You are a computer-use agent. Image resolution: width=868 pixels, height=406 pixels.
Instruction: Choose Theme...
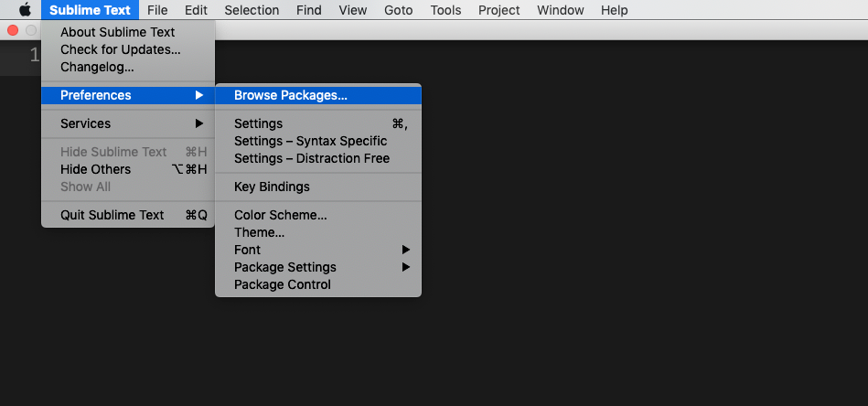pyautogui.click(x=318, y=232)
